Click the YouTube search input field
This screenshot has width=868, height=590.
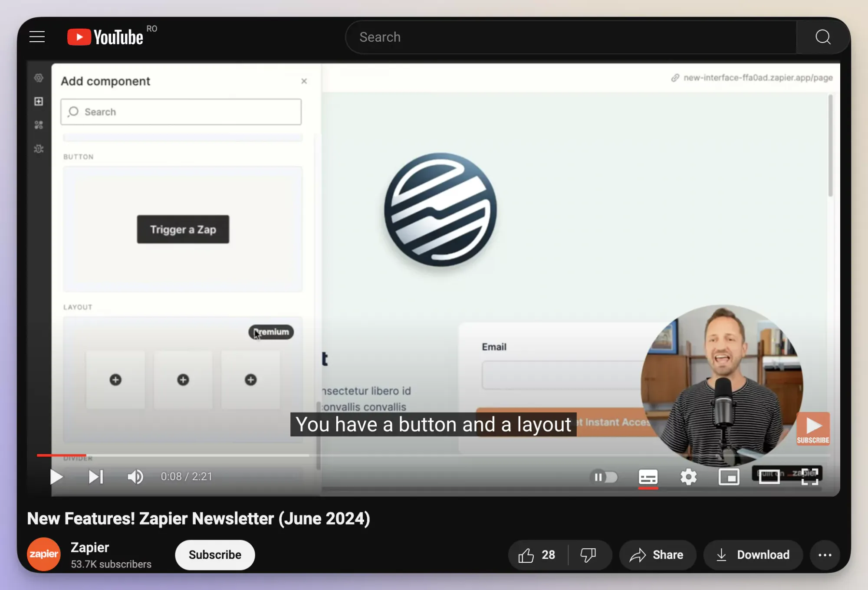[571, 37]
